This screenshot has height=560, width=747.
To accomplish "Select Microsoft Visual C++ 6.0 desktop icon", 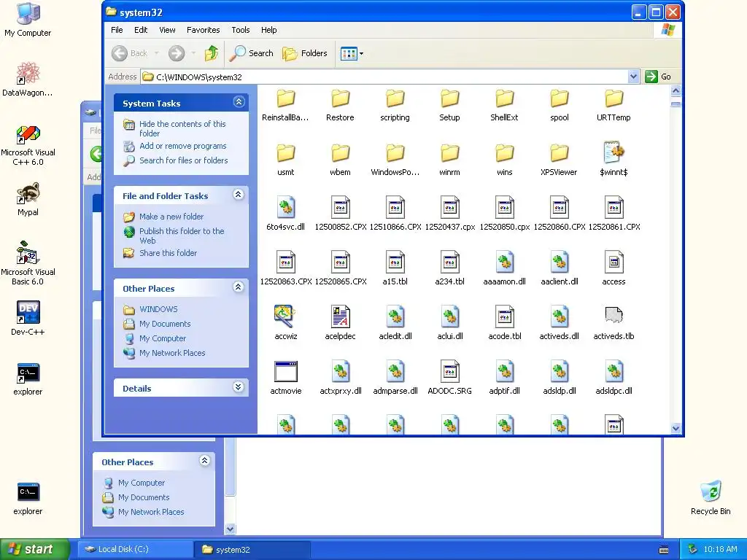I will 28,145.
